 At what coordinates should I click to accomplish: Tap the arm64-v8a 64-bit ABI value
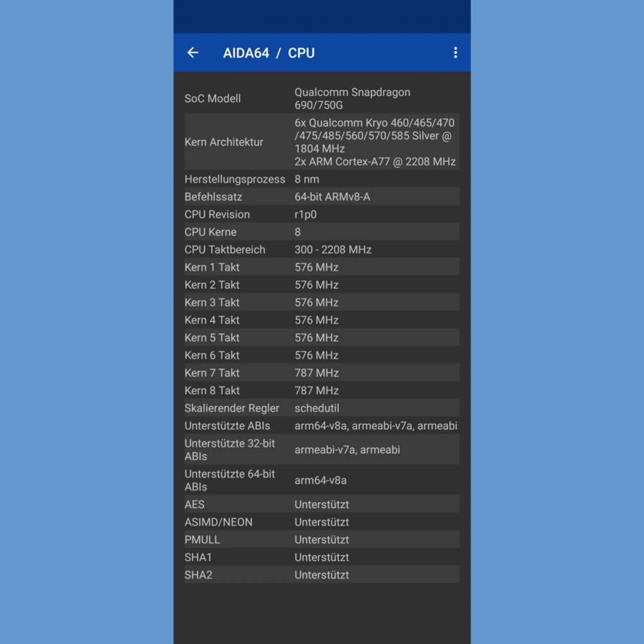(x=320, y=481)
